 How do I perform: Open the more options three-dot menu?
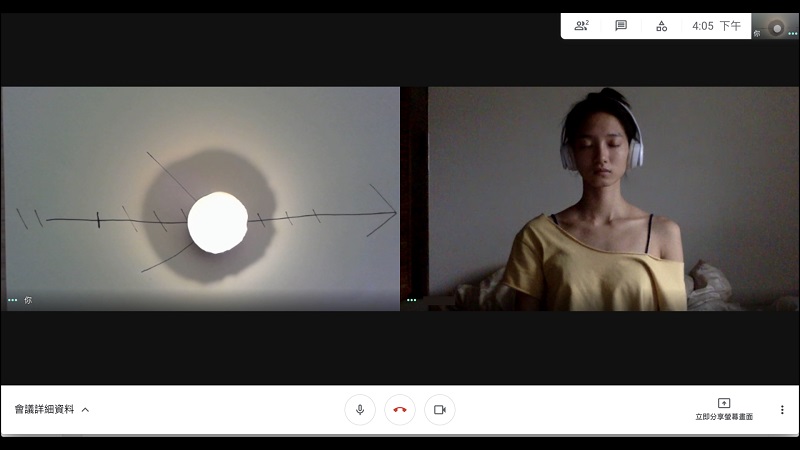(782, 410)
